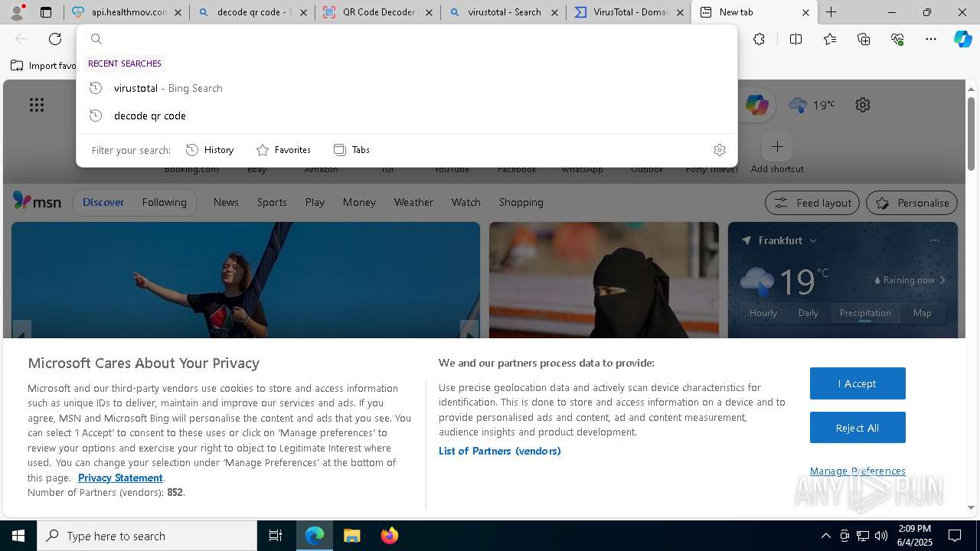Open Microsoft Edge taskbar icon
Image resolution: width=980 pixels, height=551 pixels.
tap(315, 536)
